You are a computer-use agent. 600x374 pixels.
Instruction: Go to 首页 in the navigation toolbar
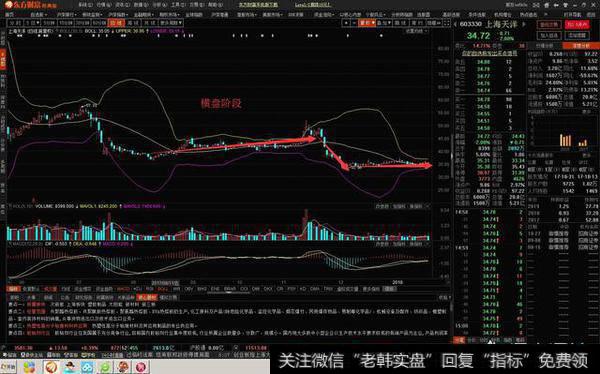9,15
